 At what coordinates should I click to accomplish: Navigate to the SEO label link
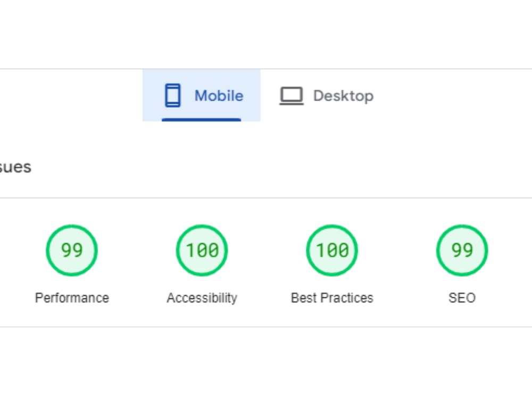click(x=462, y=298)
